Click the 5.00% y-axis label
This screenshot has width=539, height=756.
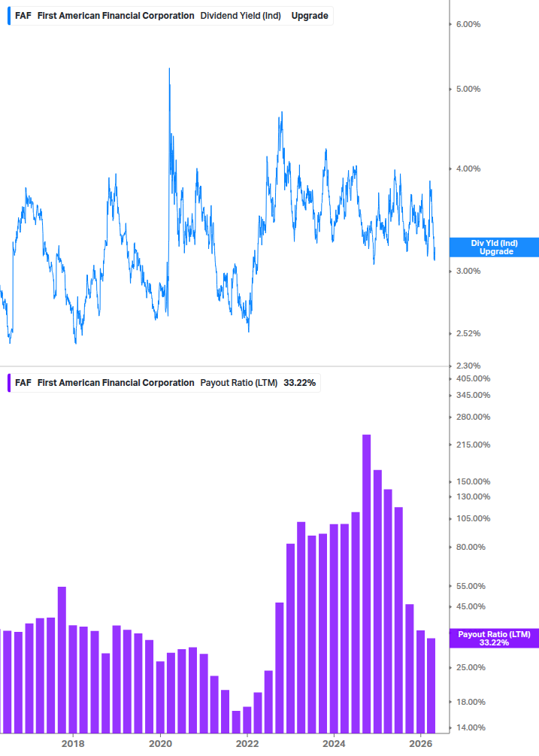(468, 90)
